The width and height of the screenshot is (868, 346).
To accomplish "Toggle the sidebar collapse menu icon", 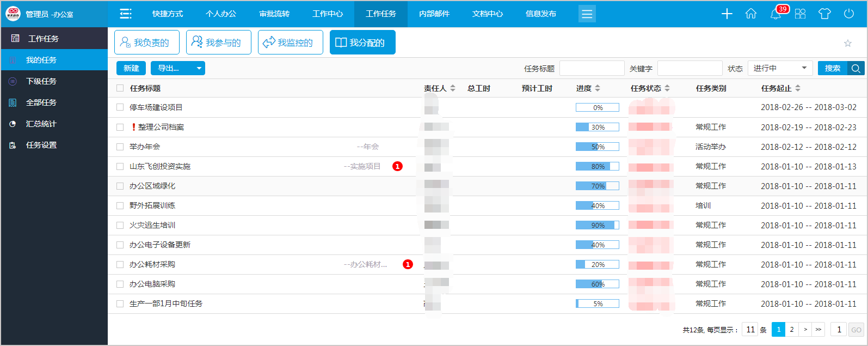I will (126, 14).
